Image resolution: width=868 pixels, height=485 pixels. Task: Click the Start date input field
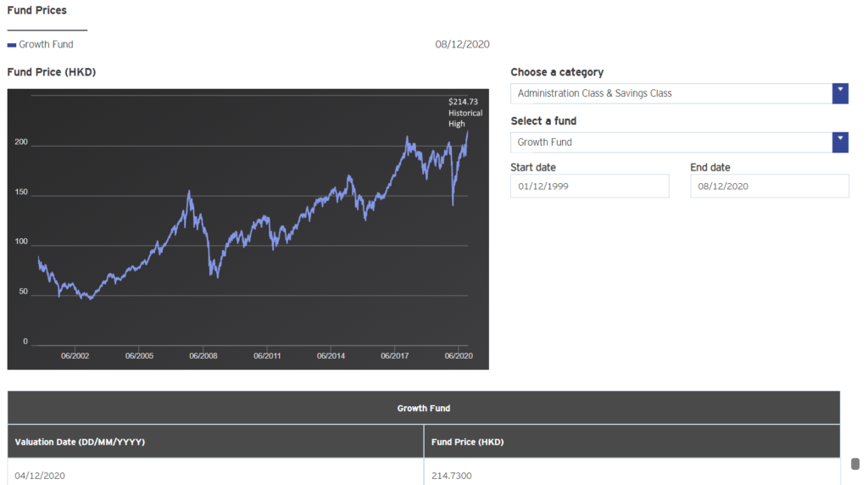click(590, 186)
